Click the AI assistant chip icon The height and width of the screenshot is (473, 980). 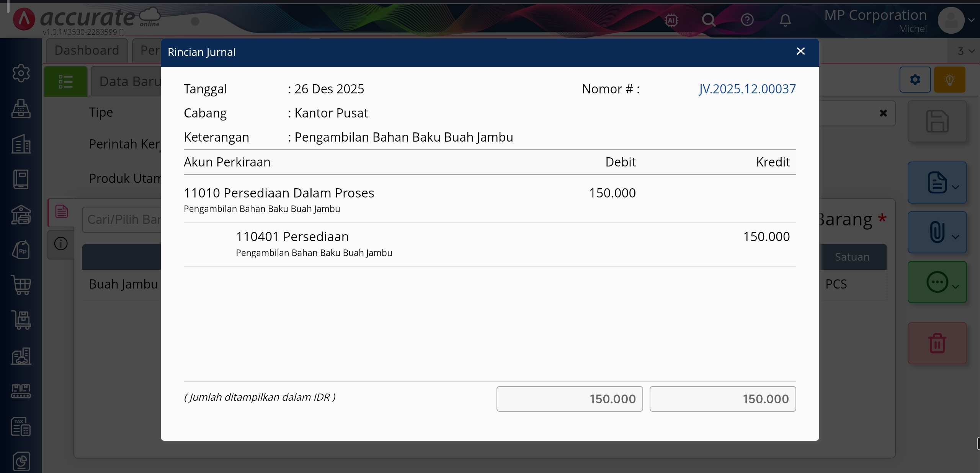(671, 20)
